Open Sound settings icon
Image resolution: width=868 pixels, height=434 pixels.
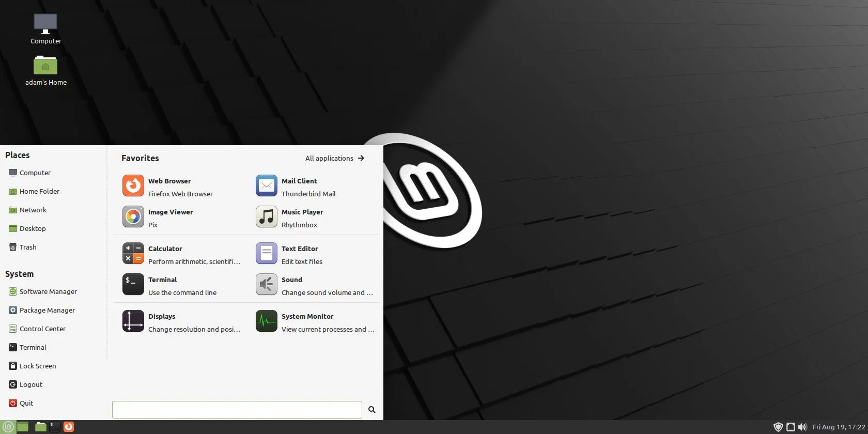267,285
